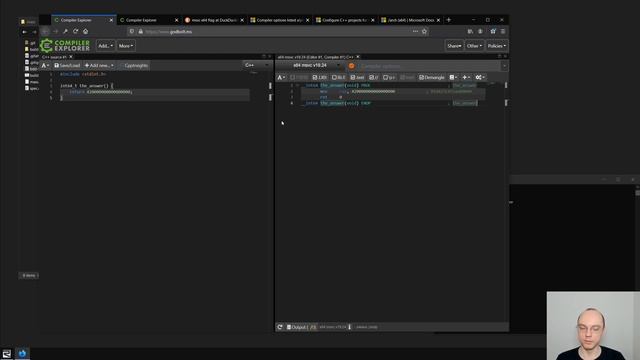Open the browser library icon
Screen dimensions: 640x360
(x=470, y=31)
